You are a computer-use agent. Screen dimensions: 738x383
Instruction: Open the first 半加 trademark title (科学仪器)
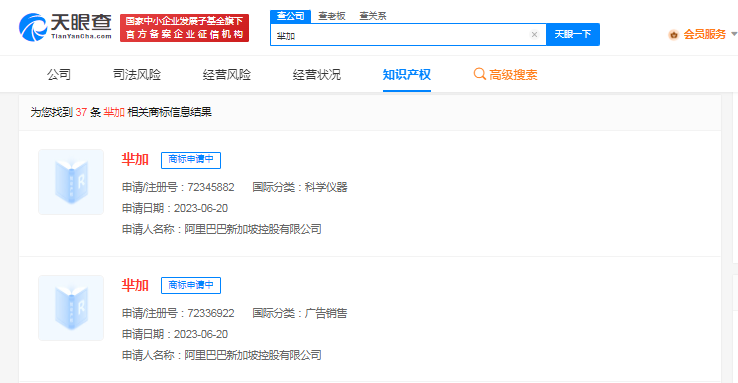[135, 160]
